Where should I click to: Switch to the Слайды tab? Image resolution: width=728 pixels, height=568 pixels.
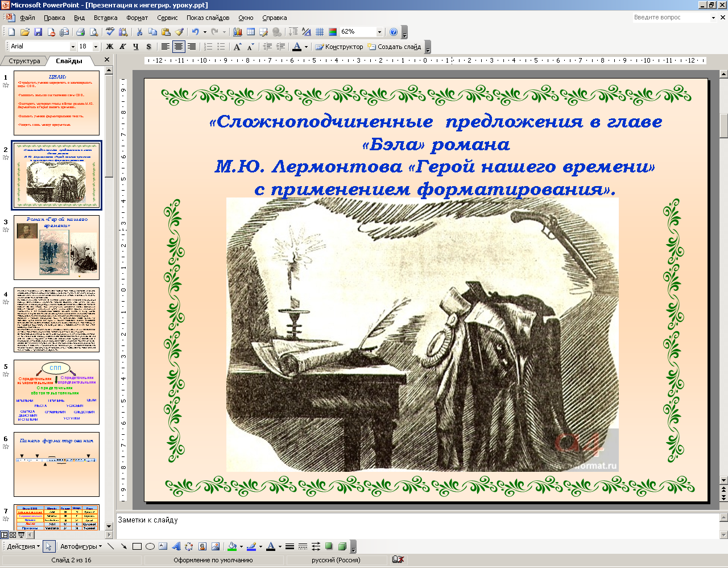69,61
